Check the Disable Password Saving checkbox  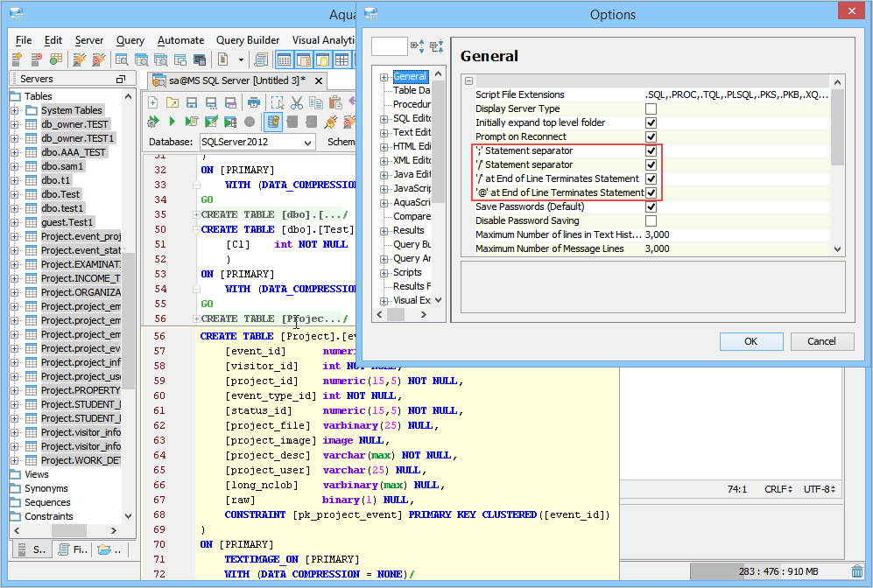click(651, 220)
